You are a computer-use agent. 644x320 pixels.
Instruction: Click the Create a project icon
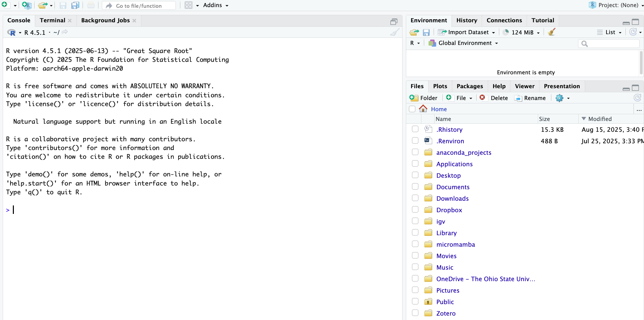[26, 5]
